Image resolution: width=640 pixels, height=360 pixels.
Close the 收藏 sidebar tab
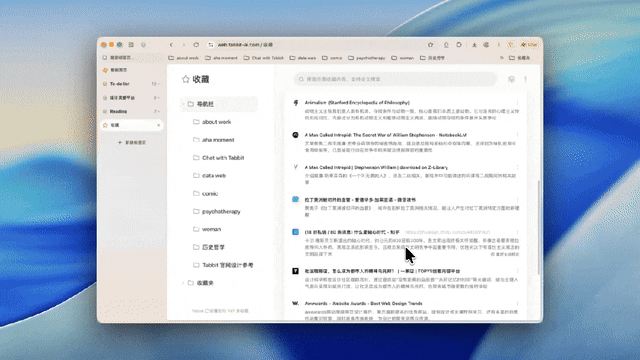click(x=158, y=125)
